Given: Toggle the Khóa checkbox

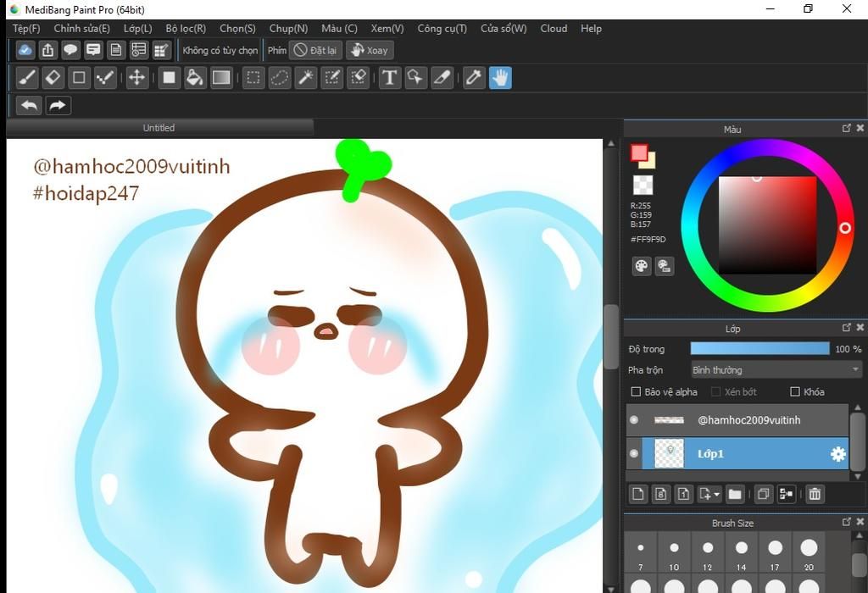Looking at the screenshot, I should point(795,391).
